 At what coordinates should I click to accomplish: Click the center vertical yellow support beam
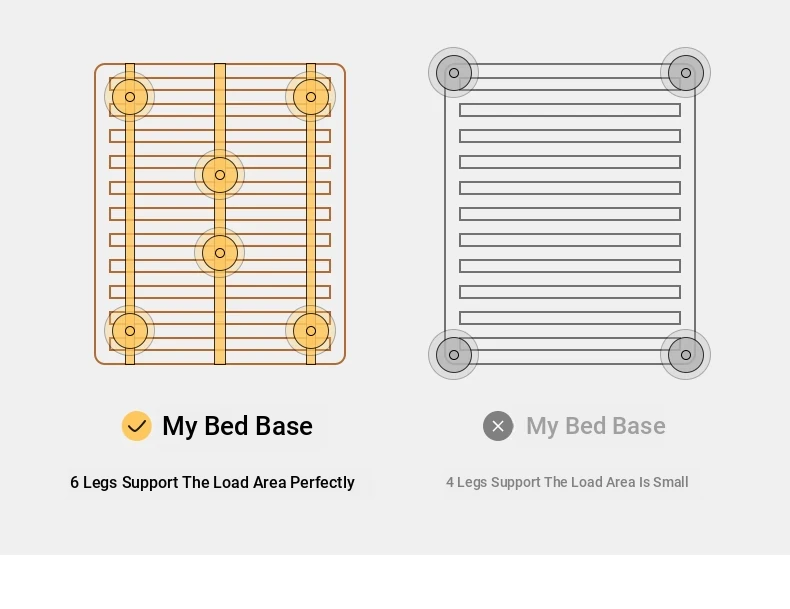(x=220, y=214)
